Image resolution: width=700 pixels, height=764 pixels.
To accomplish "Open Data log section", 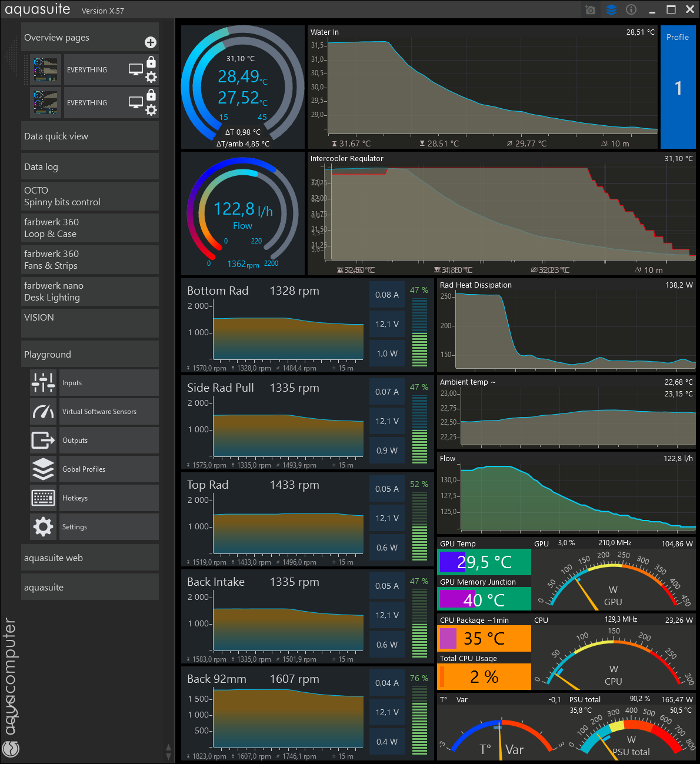I will point(90,166).
